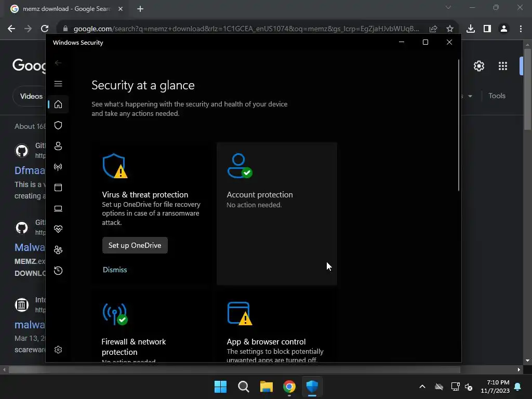Open Virus & threat protection heading
The width and height of the screenshot is (532, 399).
tap(145, 195)
